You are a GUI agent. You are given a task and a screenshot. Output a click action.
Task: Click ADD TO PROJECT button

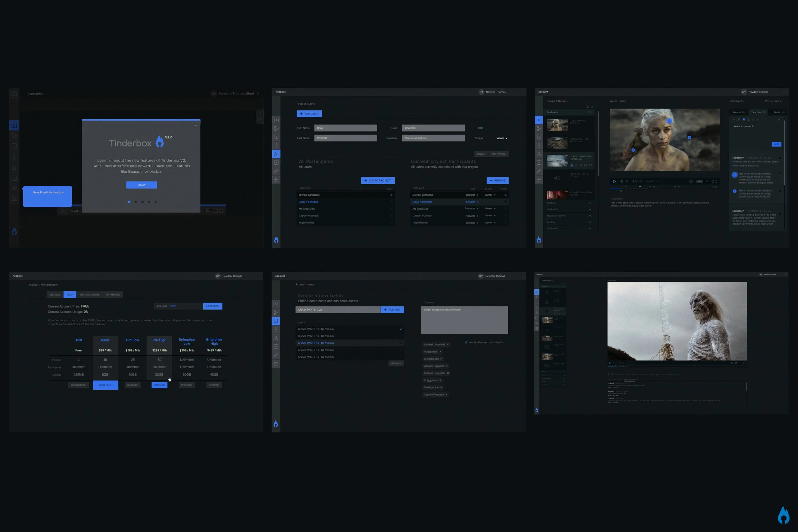tap(378, 181)
